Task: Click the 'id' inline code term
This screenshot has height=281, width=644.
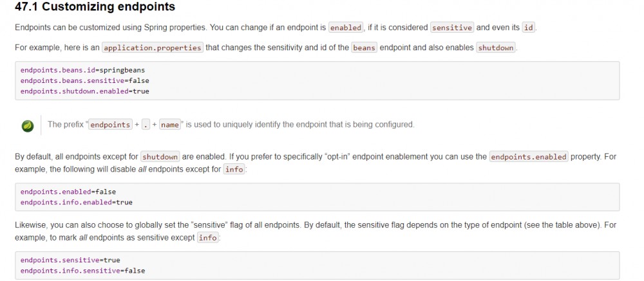Action: coord(529,28)
